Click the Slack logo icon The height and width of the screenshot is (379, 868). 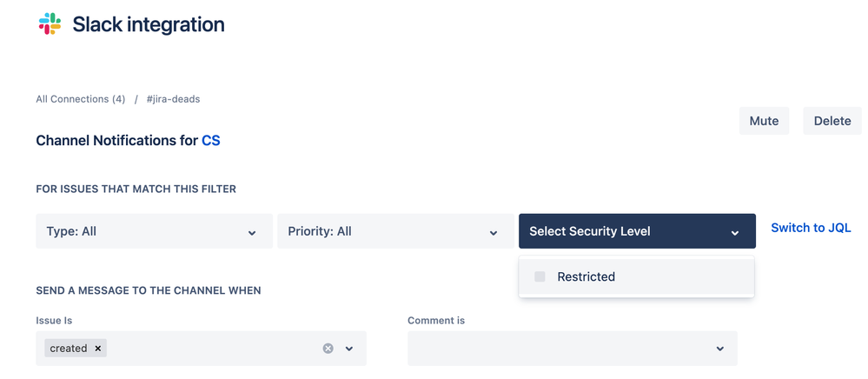point(50,23)
